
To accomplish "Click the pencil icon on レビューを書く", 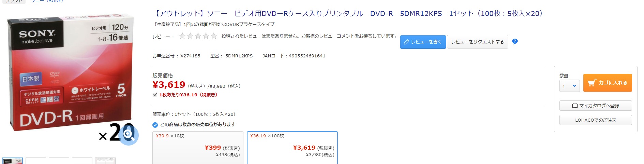I will click(406, 42).
